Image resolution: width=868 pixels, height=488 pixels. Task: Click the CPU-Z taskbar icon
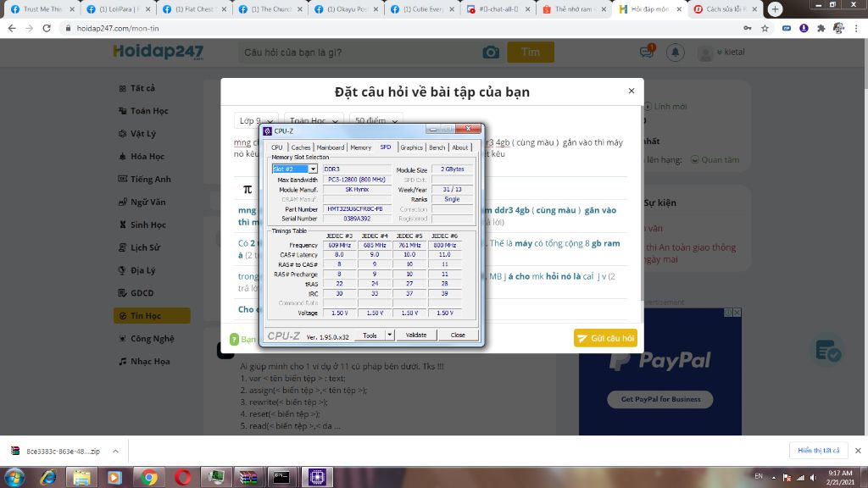click(x=317, y=477)
